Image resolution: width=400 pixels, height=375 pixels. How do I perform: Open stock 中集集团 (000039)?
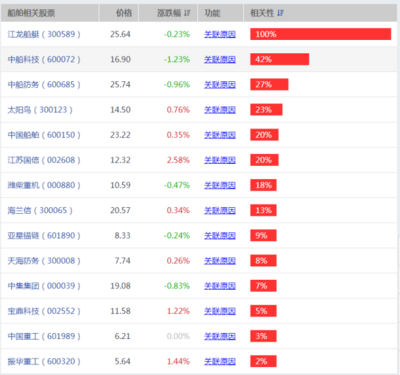tap(44, 286)
